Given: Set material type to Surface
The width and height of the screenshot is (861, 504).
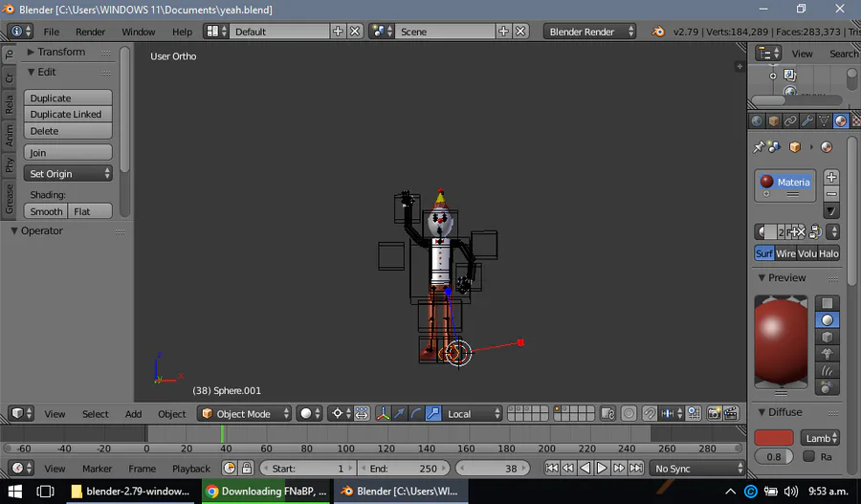Looking at the screenshot, I should pyautogui.click(x=764, y=253).
